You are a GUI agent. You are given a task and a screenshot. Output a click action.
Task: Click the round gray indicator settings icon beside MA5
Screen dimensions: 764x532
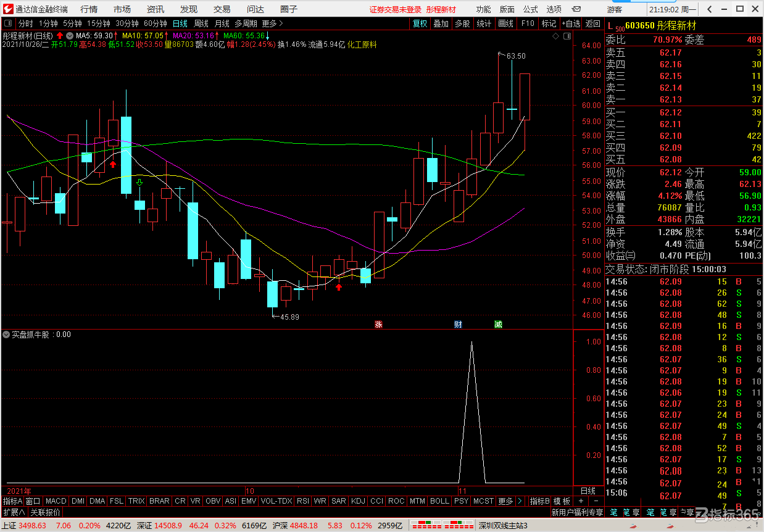[x=70, y=36]
